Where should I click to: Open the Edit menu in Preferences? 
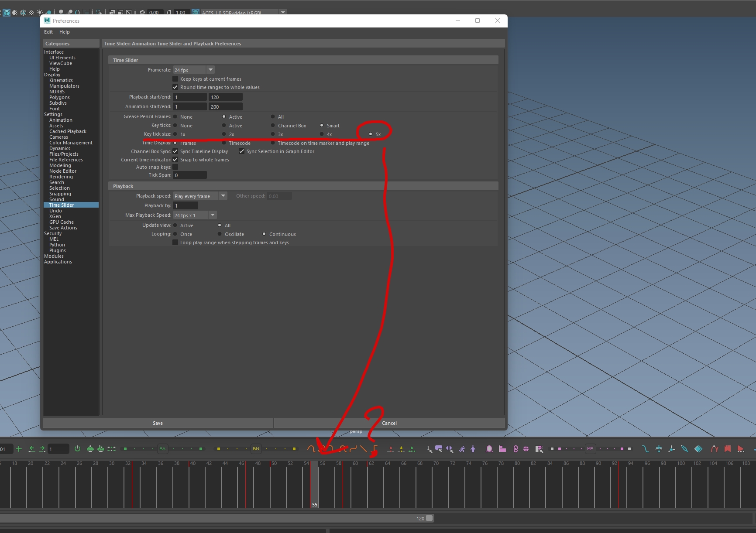point(48,32)
